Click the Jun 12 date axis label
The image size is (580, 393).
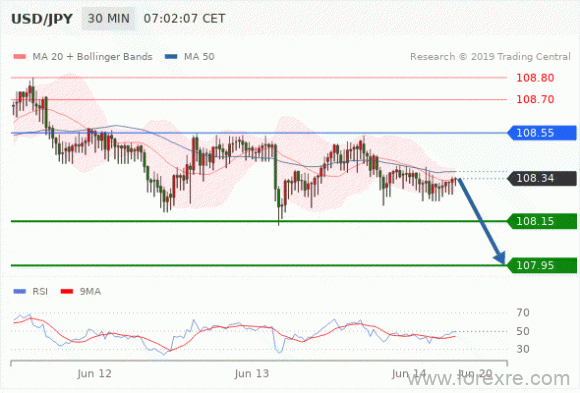point(94,373)
